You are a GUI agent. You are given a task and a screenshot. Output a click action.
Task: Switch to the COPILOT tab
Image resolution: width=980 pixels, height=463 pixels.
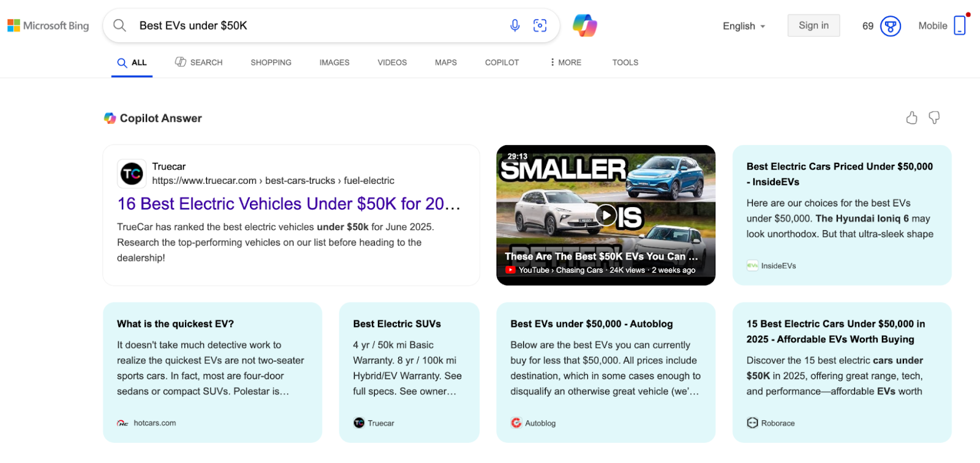point(501,62)
